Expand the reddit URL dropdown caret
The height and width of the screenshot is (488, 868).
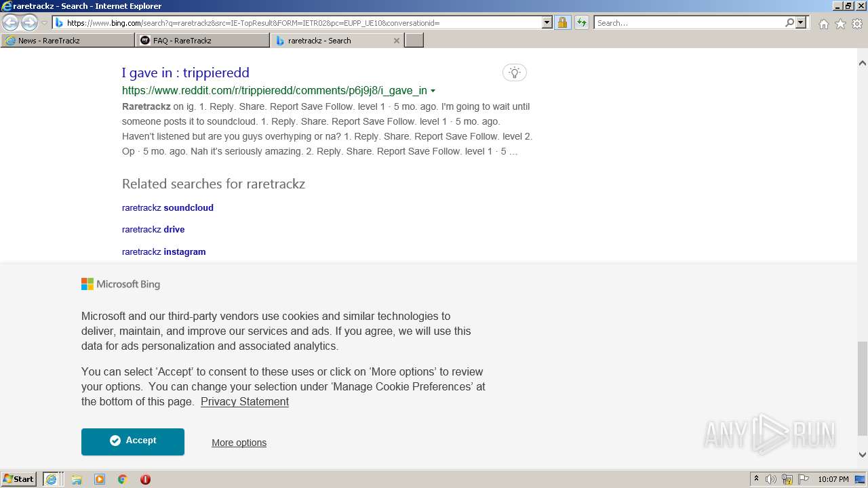pyautogui.click(x=433, y=91)
